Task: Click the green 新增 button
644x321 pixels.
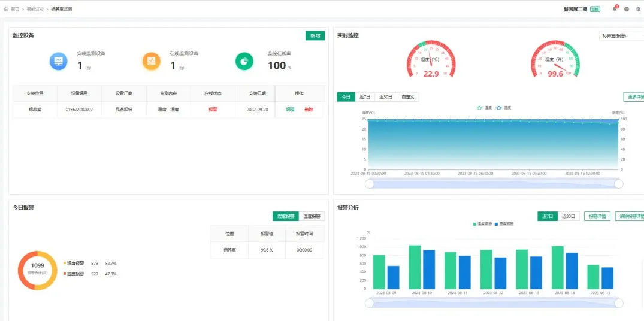Action: click(x=315, y=36)
